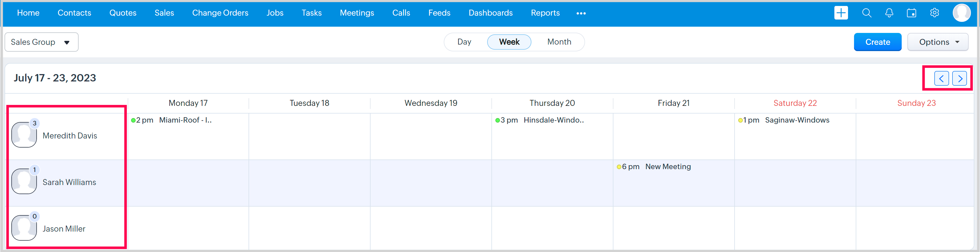Viewport: 980px width, 252px height.
Task: Open notifications bell icon
Action: [x=889, y=13]
